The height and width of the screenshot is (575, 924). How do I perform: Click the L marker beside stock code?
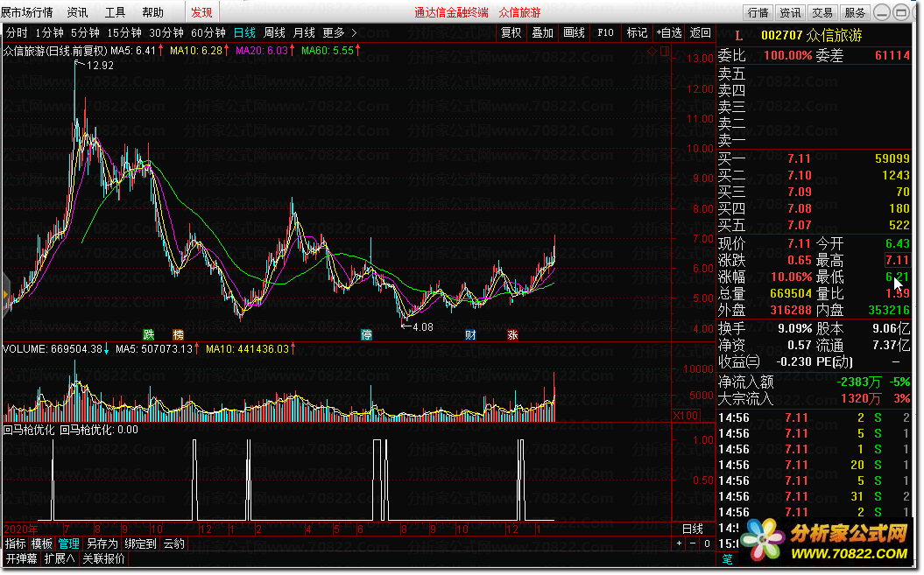[x=739, y=36]
